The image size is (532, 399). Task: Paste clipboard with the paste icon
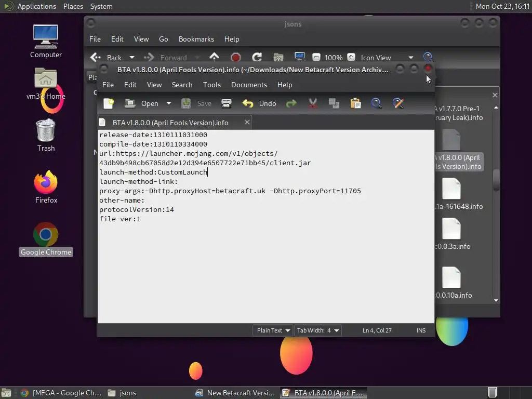[x=355, y=103]
